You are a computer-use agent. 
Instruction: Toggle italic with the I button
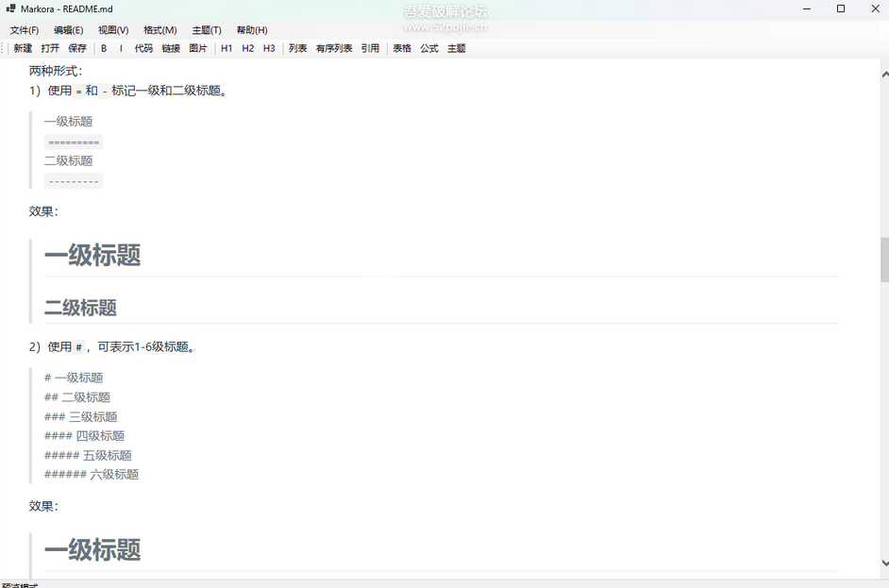121,48
